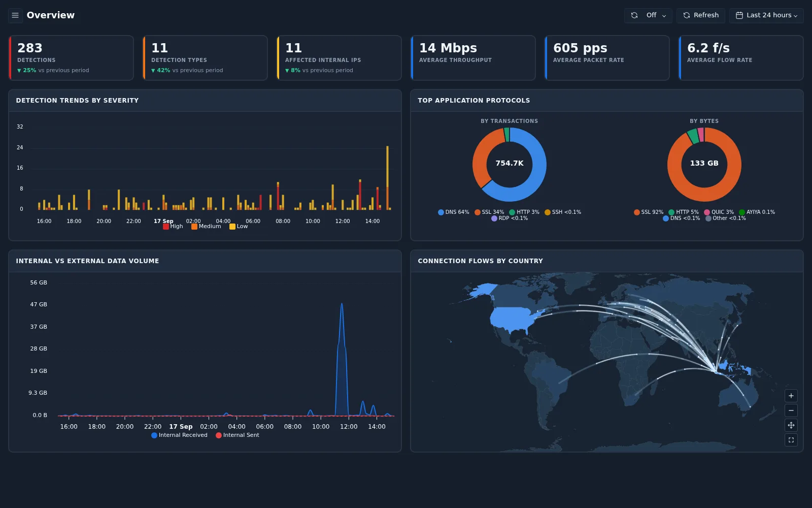
Task: Click the Top Application Protocols panel title
Action: click(474, 101)
